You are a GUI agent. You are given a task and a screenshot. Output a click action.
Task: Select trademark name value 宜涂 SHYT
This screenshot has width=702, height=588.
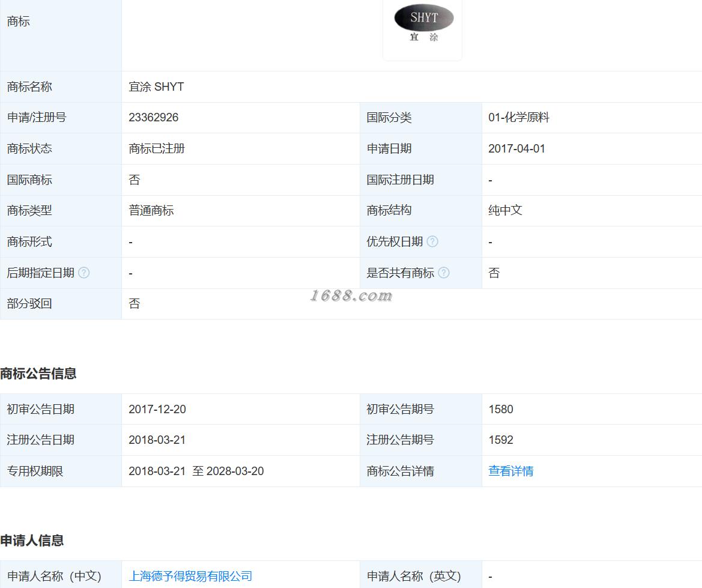[156, 86]
